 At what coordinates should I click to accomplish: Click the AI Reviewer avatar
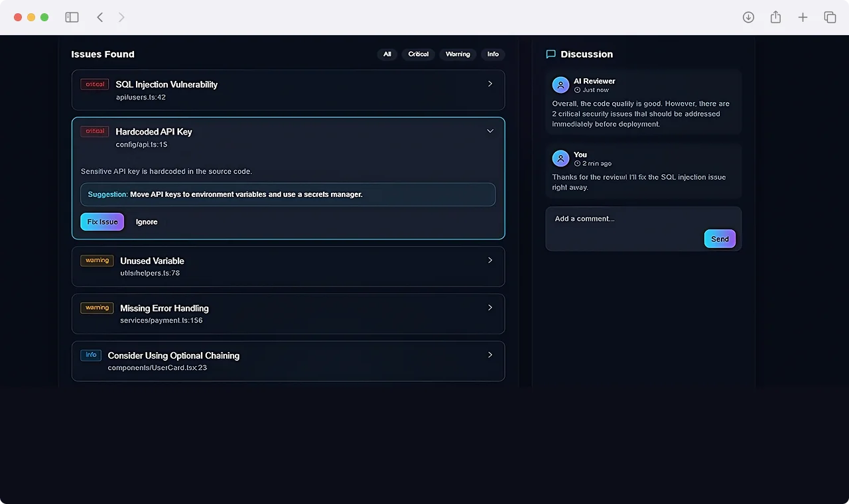click(560, 85)
